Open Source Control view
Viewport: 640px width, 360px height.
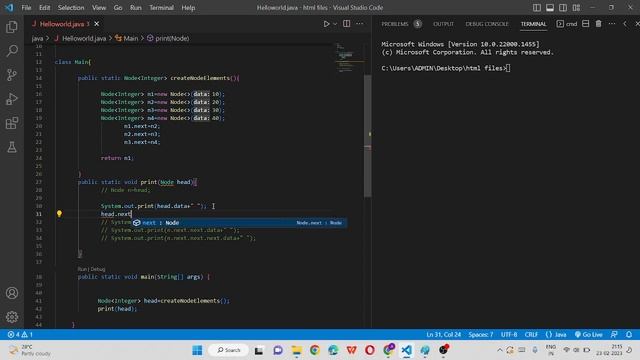(x=12, y=75)
